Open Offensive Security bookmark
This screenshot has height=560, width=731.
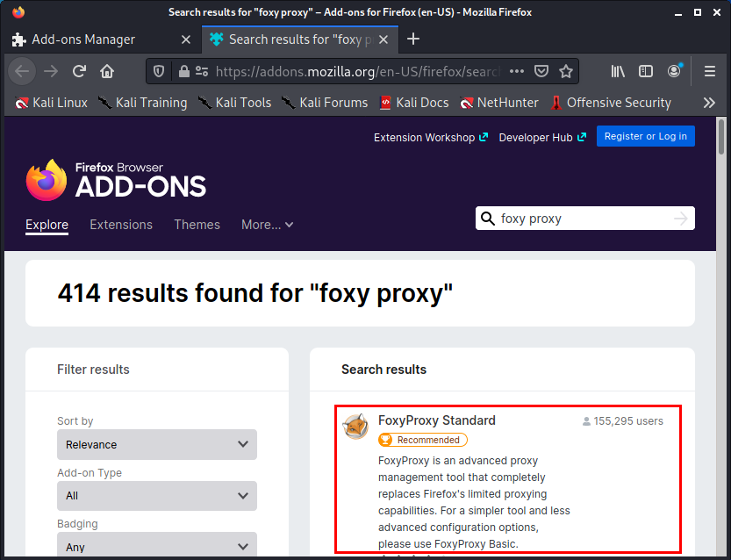coord(611,103)
